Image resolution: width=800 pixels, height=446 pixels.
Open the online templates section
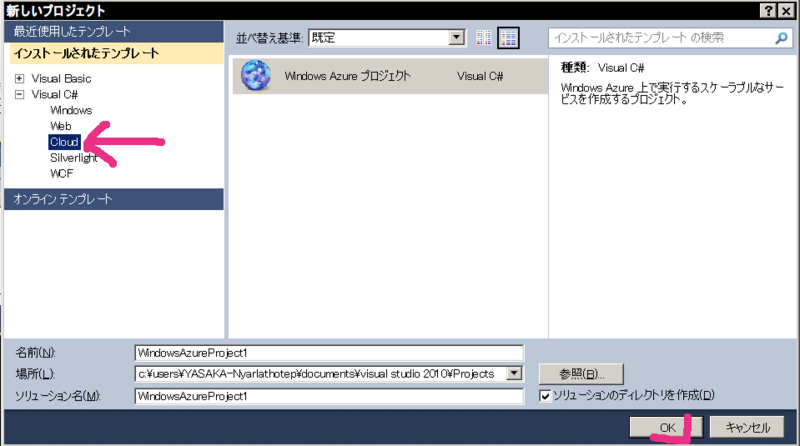(114, 199)
